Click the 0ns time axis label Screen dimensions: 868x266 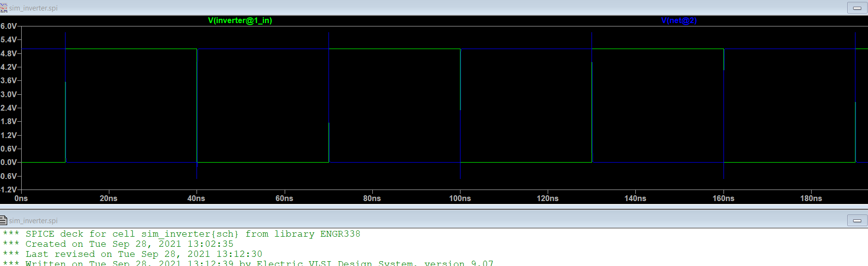(21, 198)
